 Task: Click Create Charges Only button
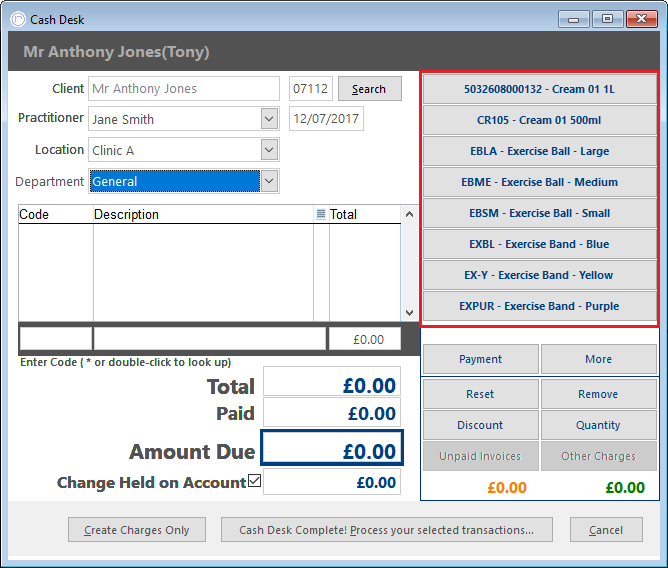pos(137,530)
